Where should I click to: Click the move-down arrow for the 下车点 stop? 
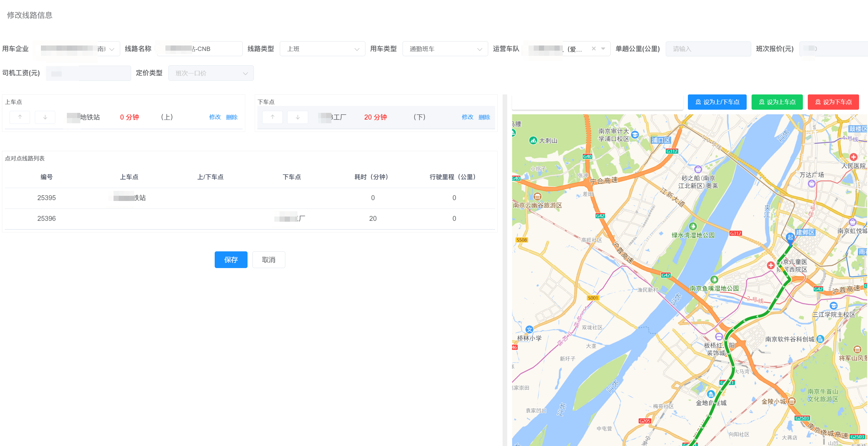click(297, 117)
